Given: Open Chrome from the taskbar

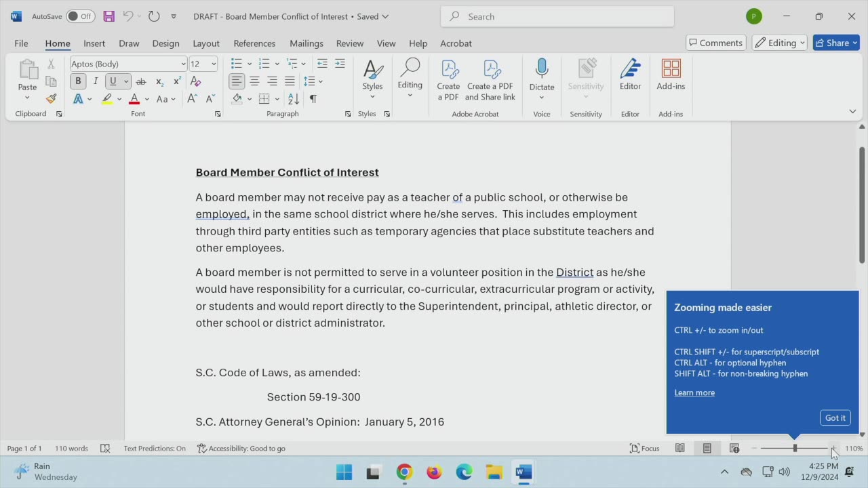Looking at the screenshot, I should (404, 472).
